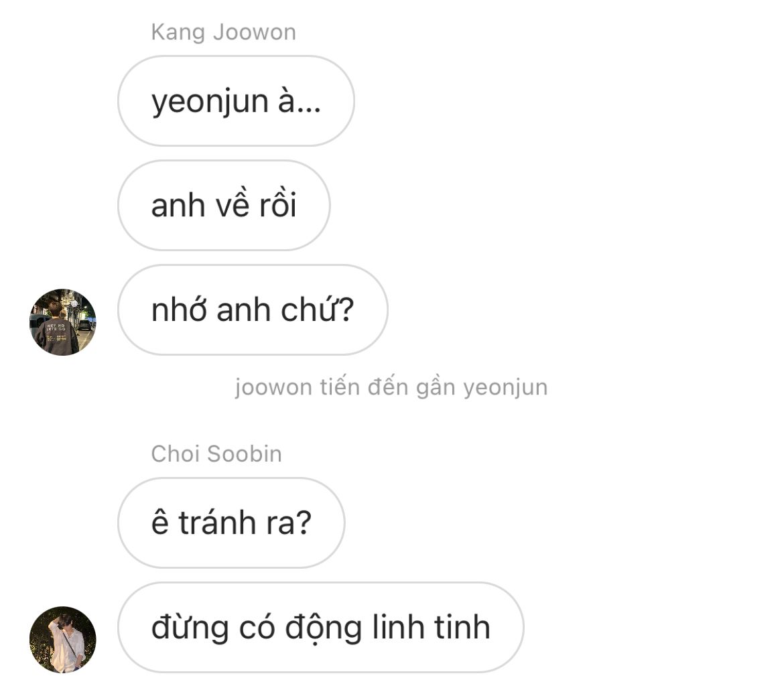Image resolution: width=784 pixels, height=688 pixels.
Task: Click the 'joowon tiến đến gần yeonjun' notice
Action: (391, 387)
